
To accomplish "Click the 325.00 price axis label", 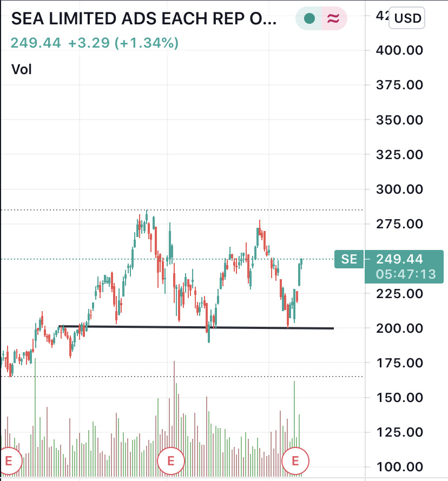I will click(399, 154).
